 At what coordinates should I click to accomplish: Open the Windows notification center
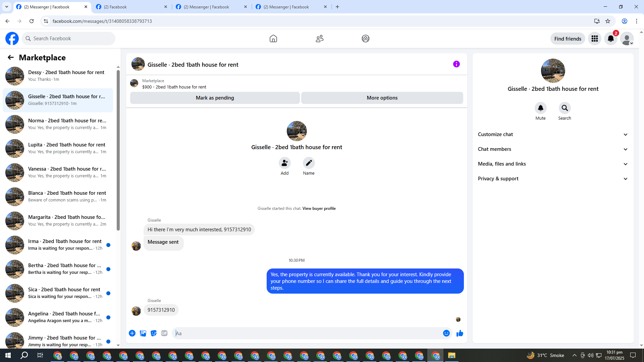point(633,355)
